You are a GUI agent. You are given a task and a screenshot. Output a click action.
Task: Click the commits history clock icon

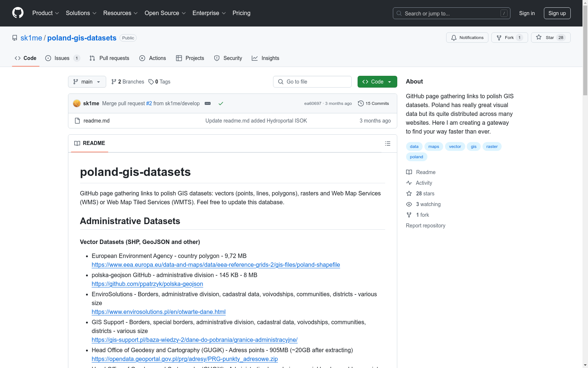(x=361, y=103)
